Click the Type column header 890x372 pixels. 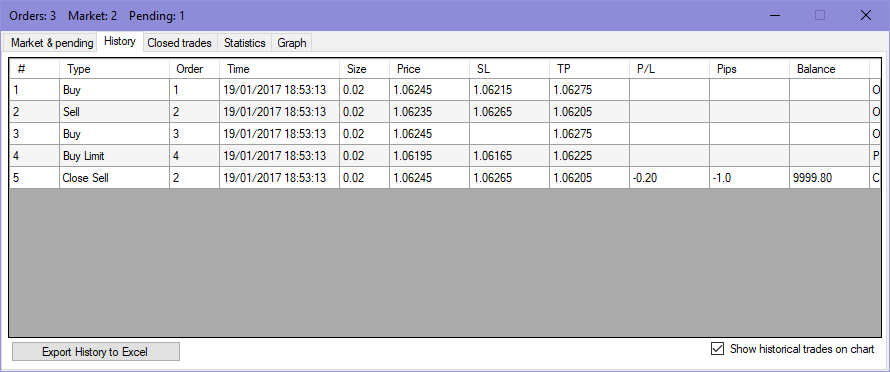coord(114,69)
